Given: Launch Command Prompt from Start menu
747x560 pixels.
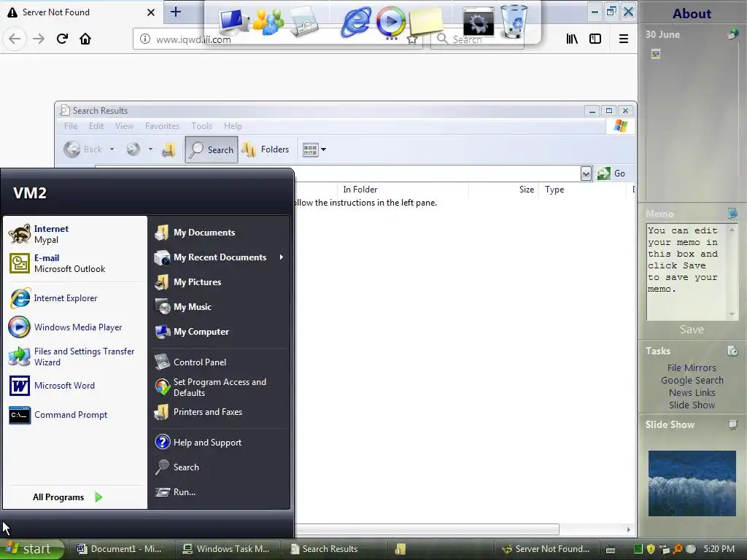Looking at the screenshot, I should click(75, 415).
